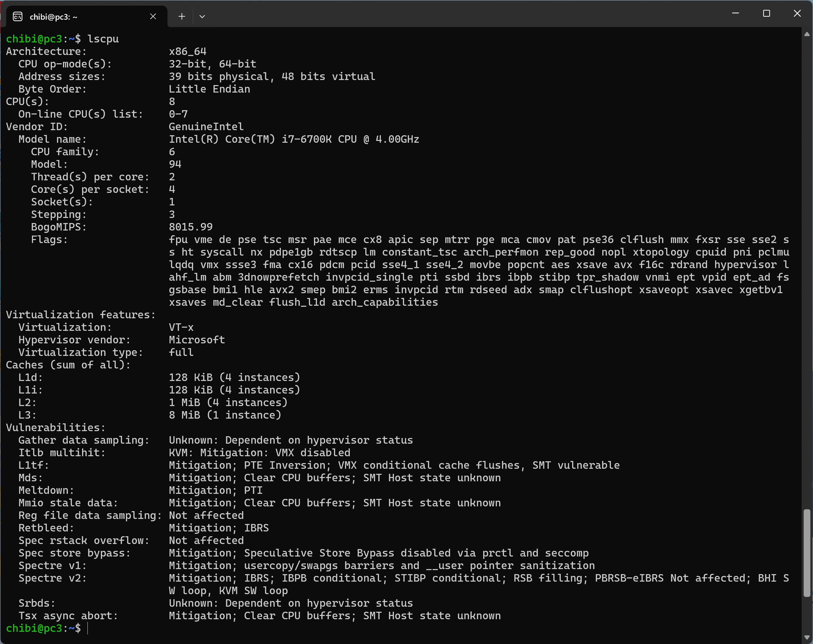
Task: Click the terminal icon in the chibi@pc3 tab
Action: tap(18, 17)
